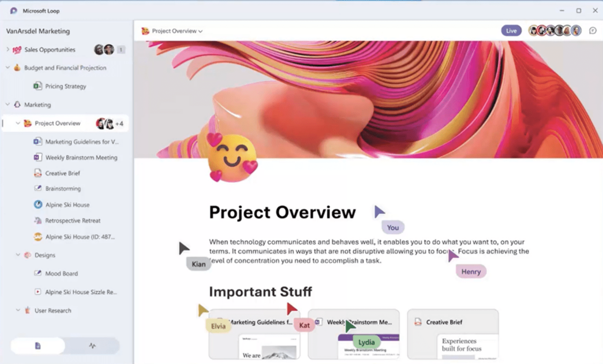Select the Alpine Ski House globe icon
603x364 pixels.
point(37,204)
